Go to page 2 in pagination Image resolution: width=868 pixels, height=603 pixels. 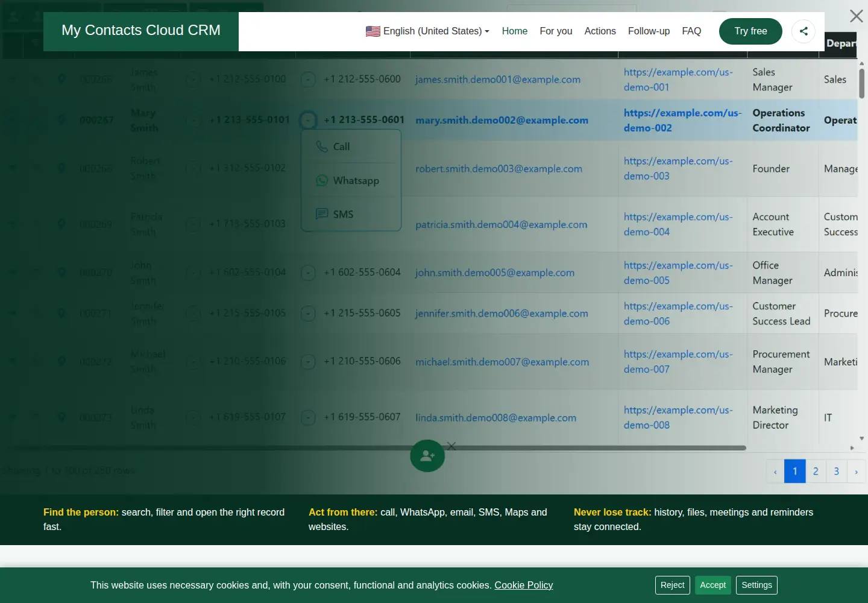(816, 472)
